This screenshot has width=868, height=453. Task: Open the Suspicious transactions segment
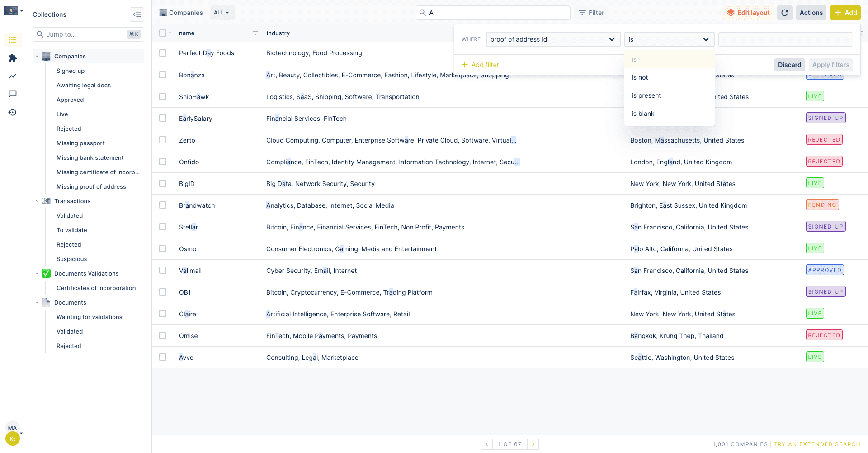pos(71,259)
